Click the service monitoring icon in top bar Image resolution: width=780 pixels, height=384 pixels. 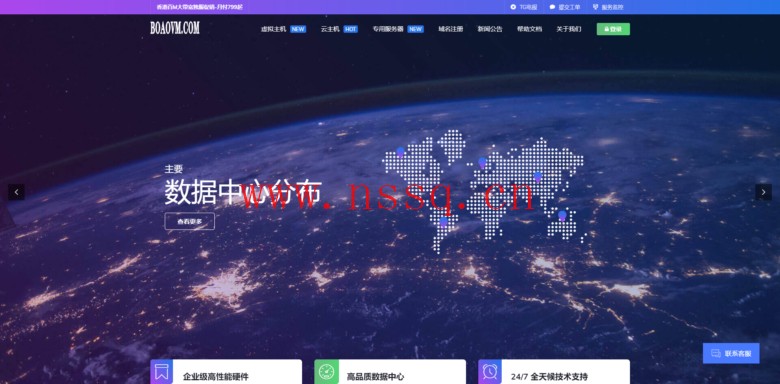[x=595, y=7]
